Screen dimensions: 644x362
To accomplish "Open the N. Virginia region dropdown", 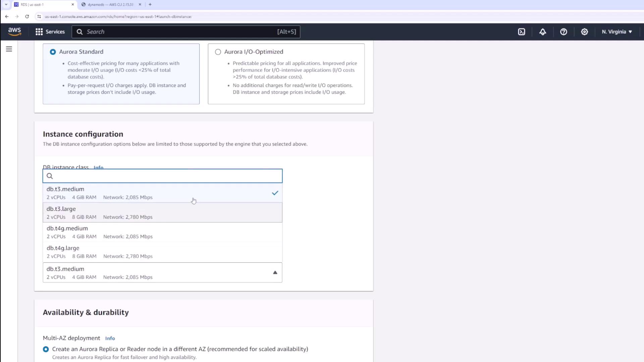I will 616,32.
